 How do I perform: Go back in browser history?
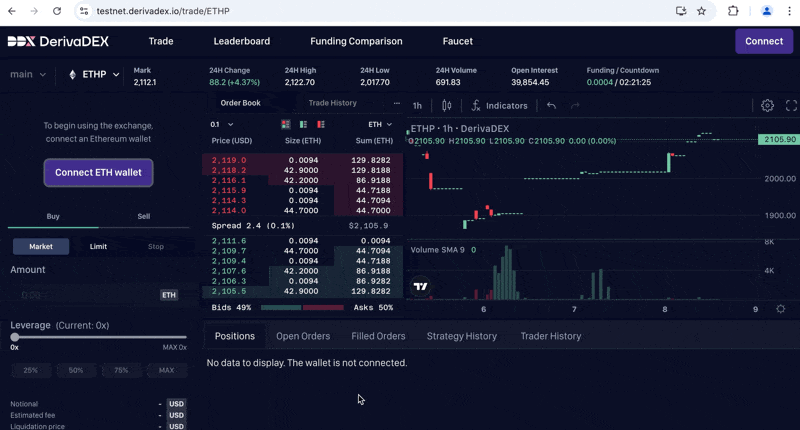click(x=12, y=11)
